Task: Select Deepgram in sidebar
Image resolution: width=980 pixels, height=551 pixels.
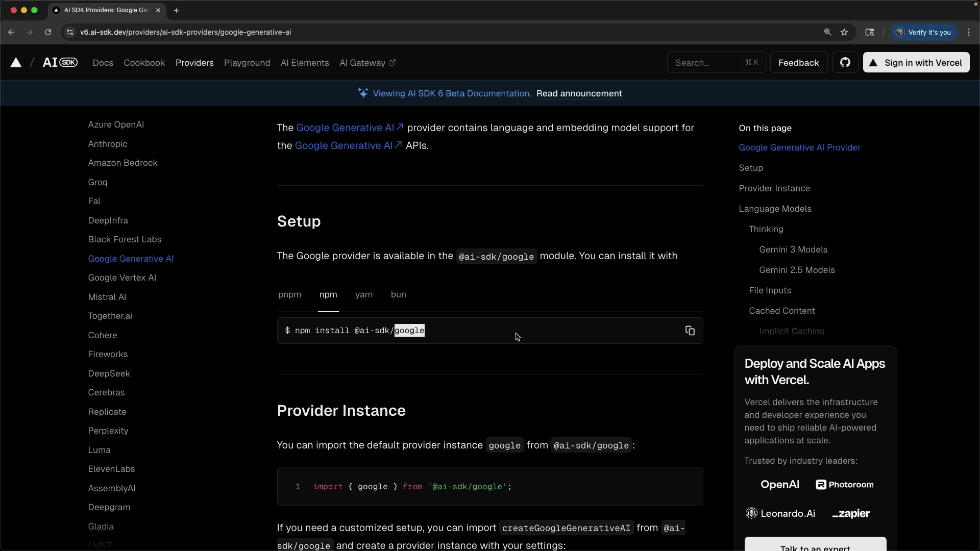Action: tap(109, 507)
